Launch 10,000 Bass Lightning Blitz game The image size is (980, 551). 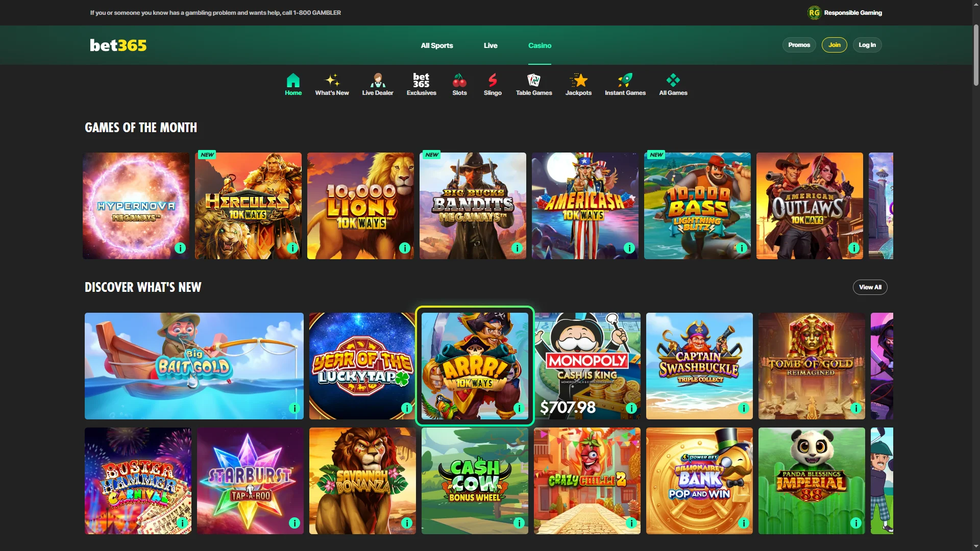pos(697,206)
